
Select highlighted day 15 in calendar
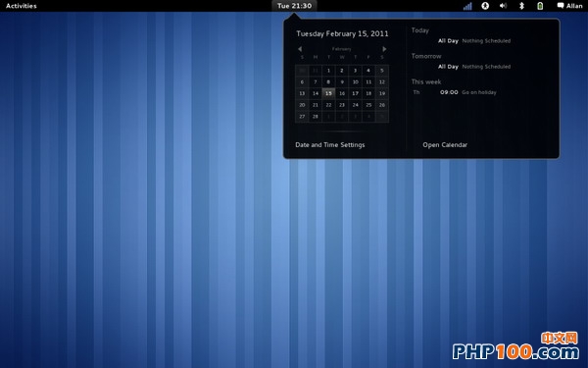point(328,93)
